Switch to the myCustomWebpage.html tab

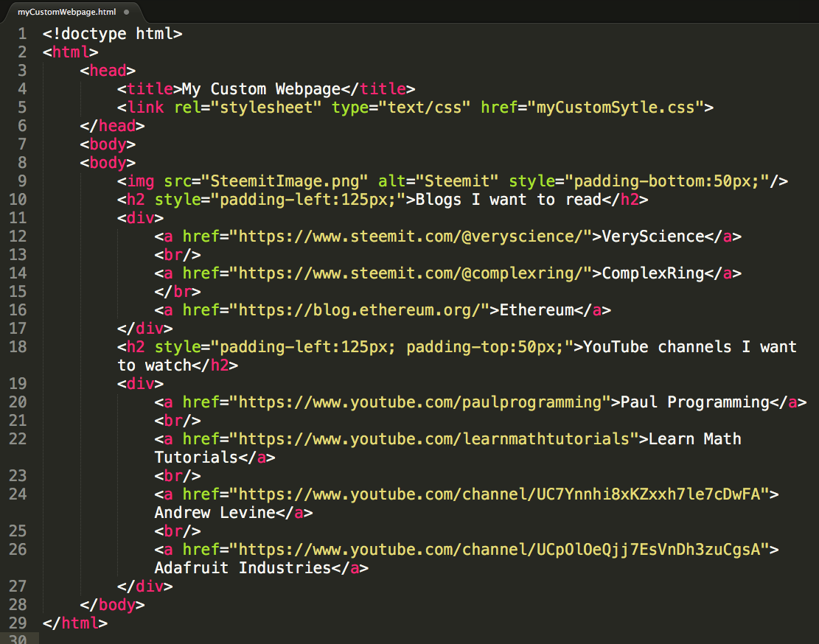coord(66,12)
